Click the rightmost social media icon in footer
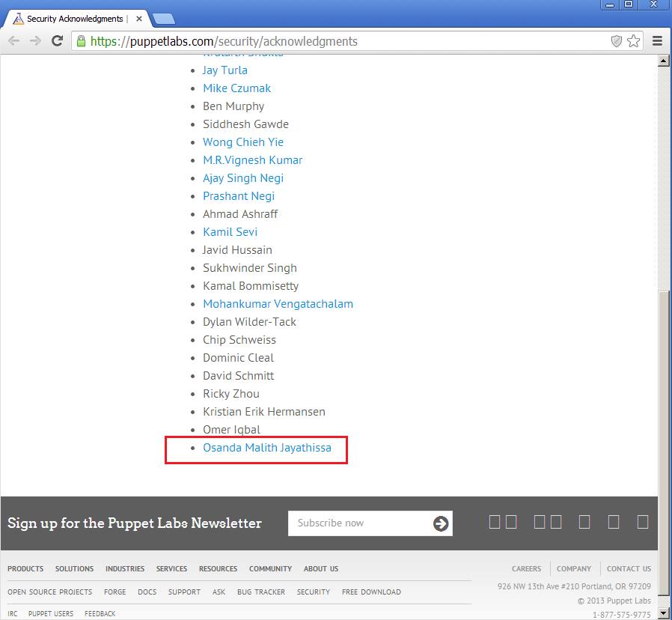 [642, 523]
